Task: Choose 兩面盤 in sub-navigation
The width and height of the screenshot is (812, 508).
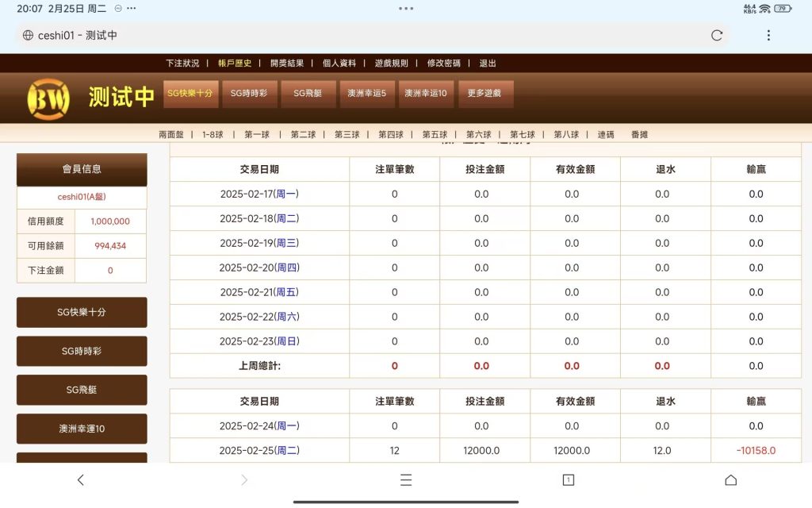Action: 171,135
